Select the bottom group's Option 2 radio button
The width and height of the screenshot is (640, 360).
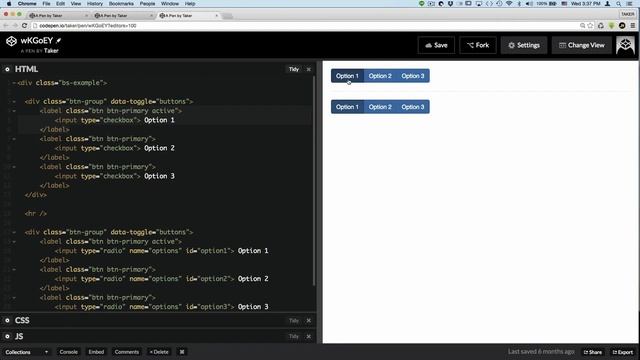tap(380, 107)
